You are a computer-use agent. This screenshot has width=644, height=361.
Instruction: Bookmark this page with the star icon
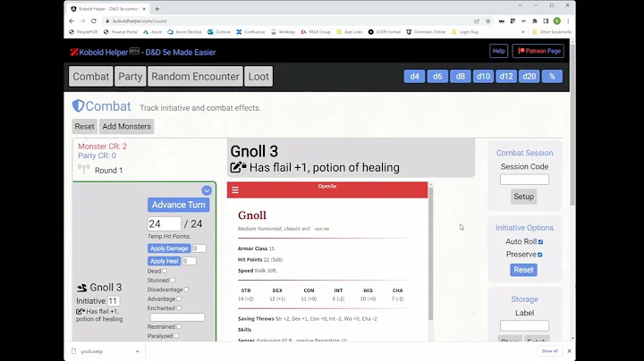(488, 21)
